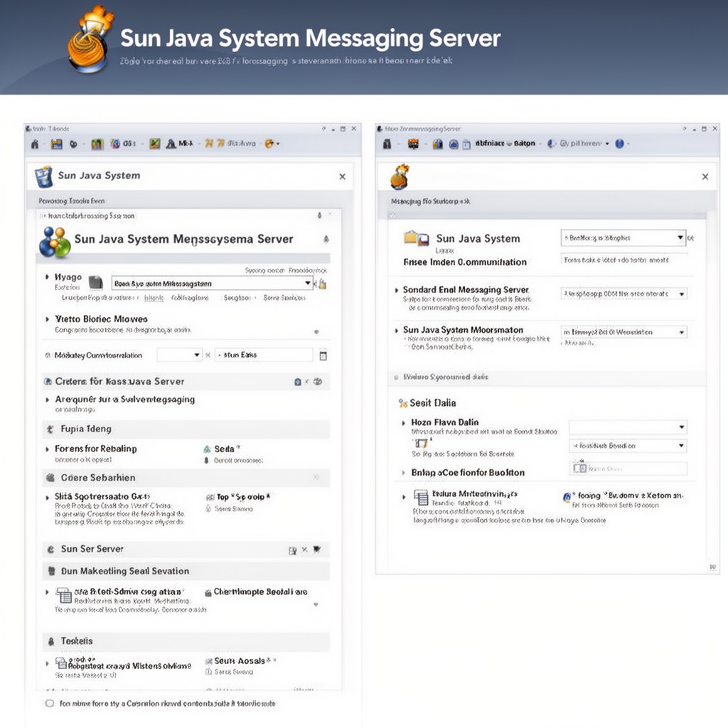Click the underlined link under Myago combo box
Image resolution: width=728 pixels, height=728 pixels.
(154, 298)
